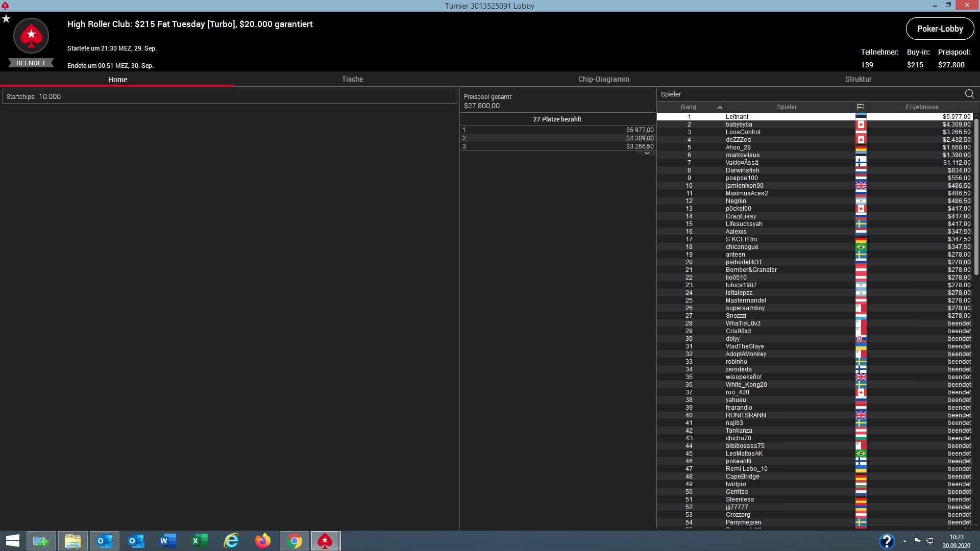Click the player search magnifier icon
980x551 pixels.
tap(969, 94)
